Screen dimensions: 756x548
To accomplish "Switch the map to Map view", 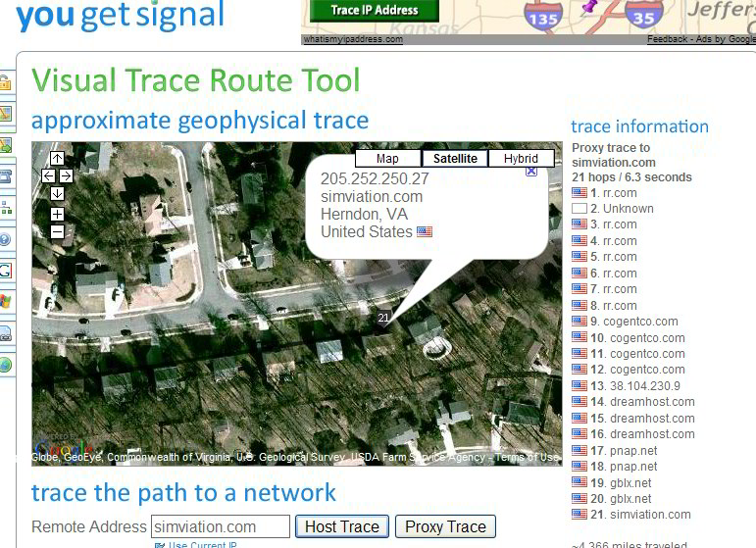I will tap(387, 159).
